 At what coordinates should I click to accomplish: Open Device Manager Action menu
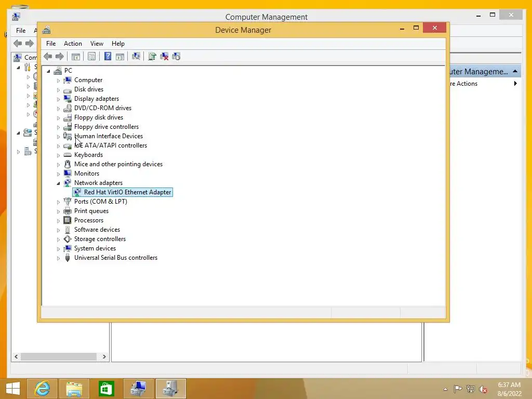click(73, 44)
